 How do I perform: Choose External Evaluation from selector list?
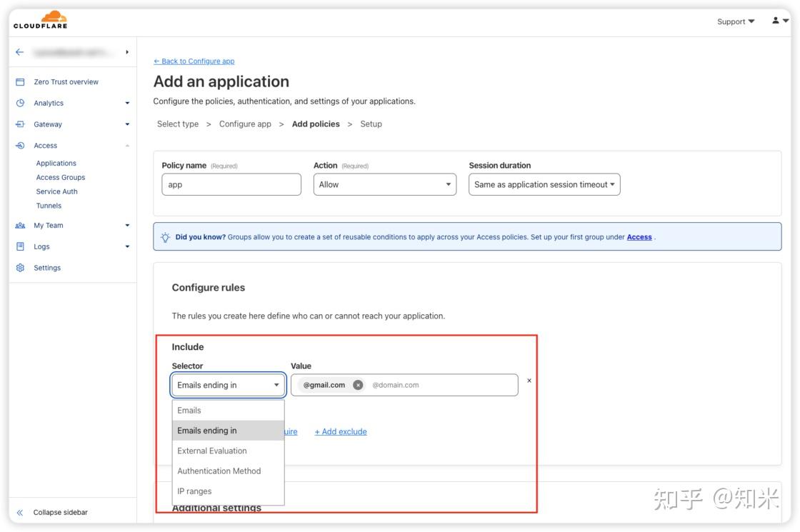click(x=212, y=451)
